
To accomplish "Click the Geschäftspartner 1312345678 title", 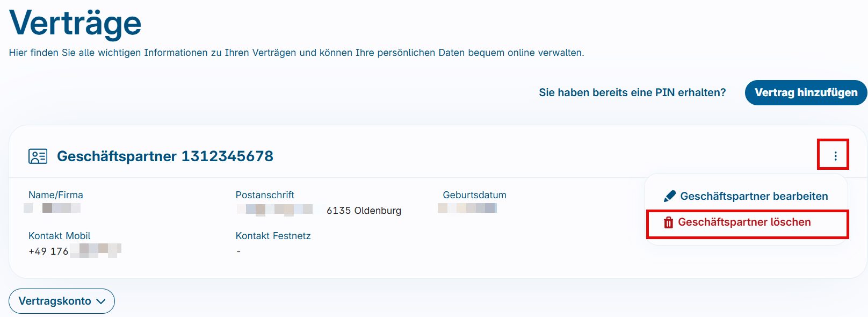I will [x=165, y=156].
